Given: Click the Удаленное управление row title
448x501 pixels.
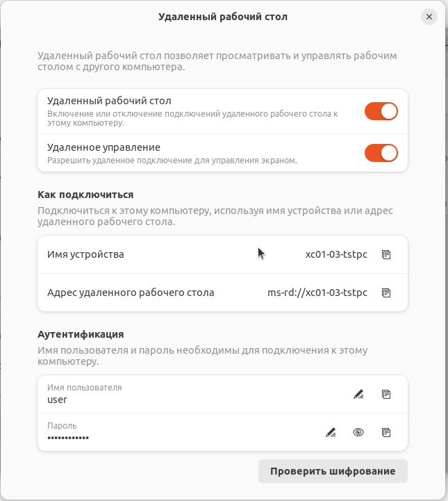Looking at the screenshot, I should point(103,147).
